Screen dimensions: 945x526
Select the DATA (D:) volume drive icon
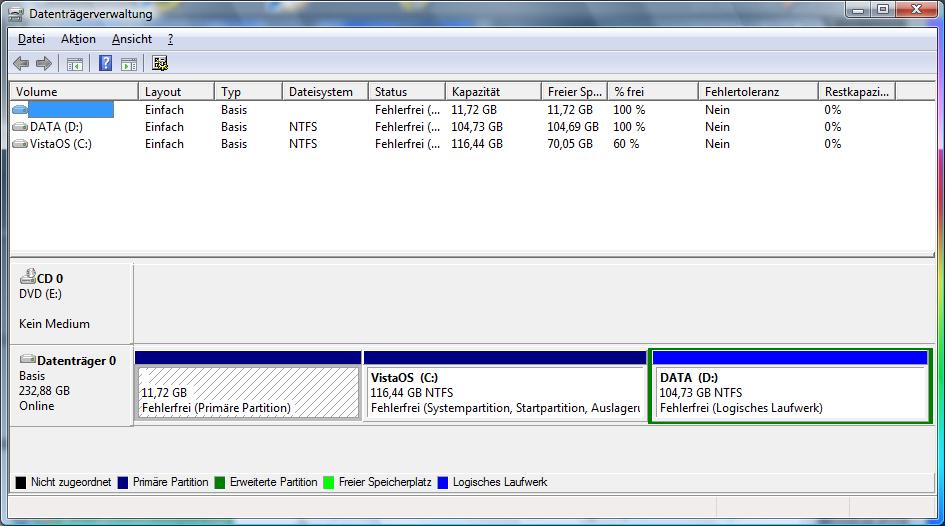pos(20,127)
